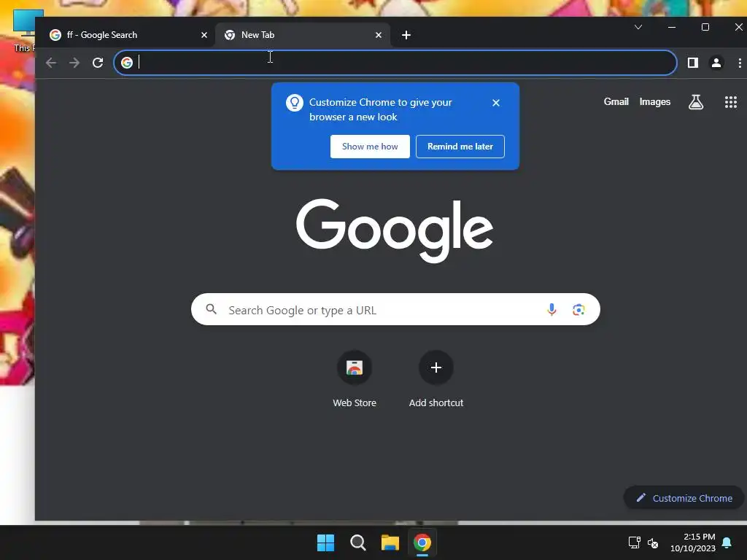The image size is (747, 560).
Task: Click Remind me later button
Action: click(x=460, y=147)
